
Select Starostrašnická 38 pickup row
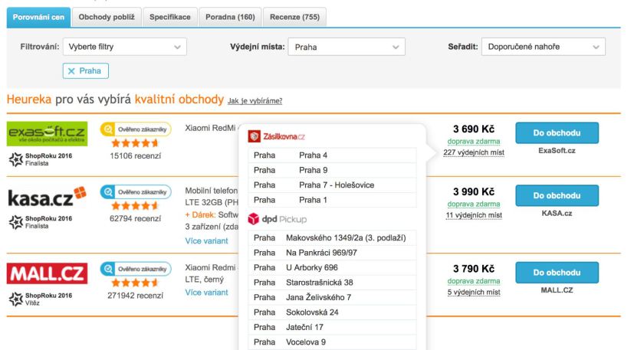click(332, 283)
